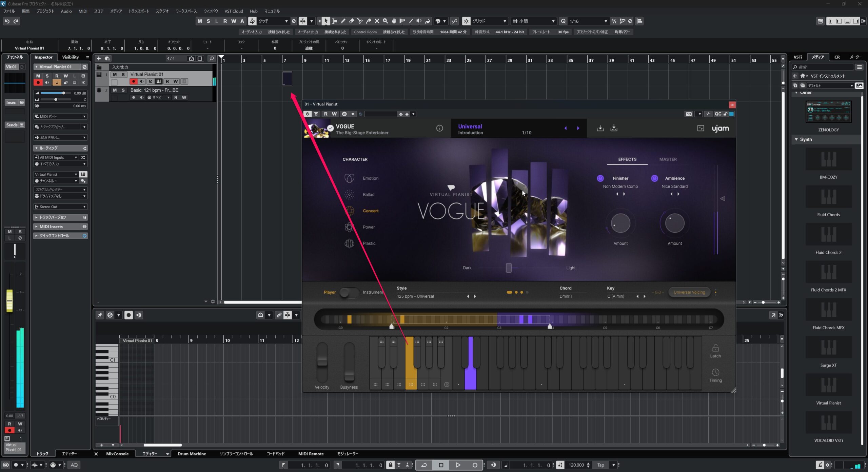Toggle the Ambience effect power button
Image resolution: width=868 pixels, height=472 pixels.
(x=654, y=178)
